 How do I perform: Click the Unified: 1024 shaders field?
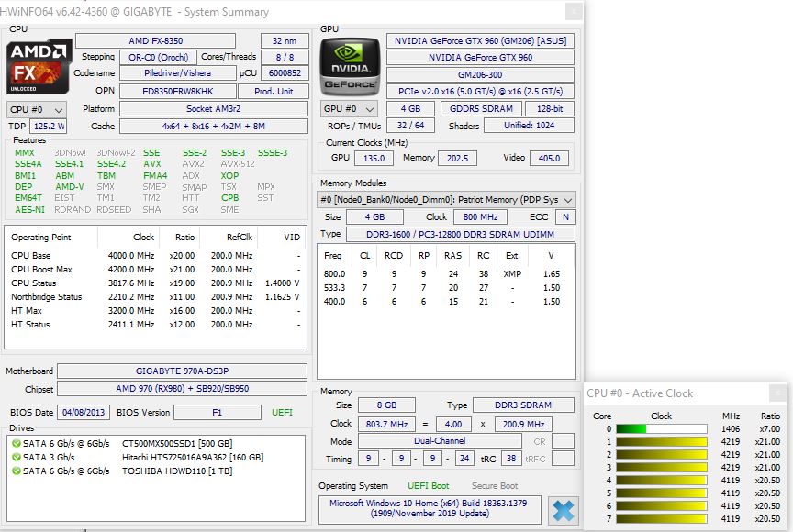tap(529, 126)
